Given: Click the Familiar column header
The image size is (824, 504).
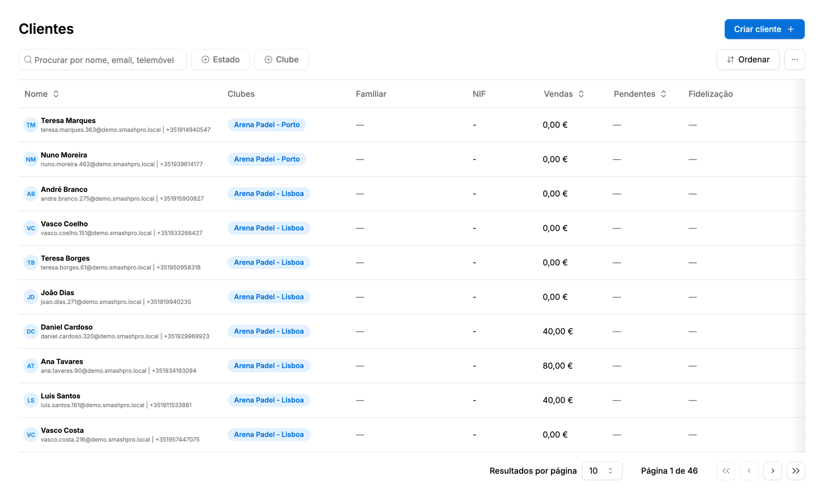Looking at the screenshot, I should click(371, 94).
